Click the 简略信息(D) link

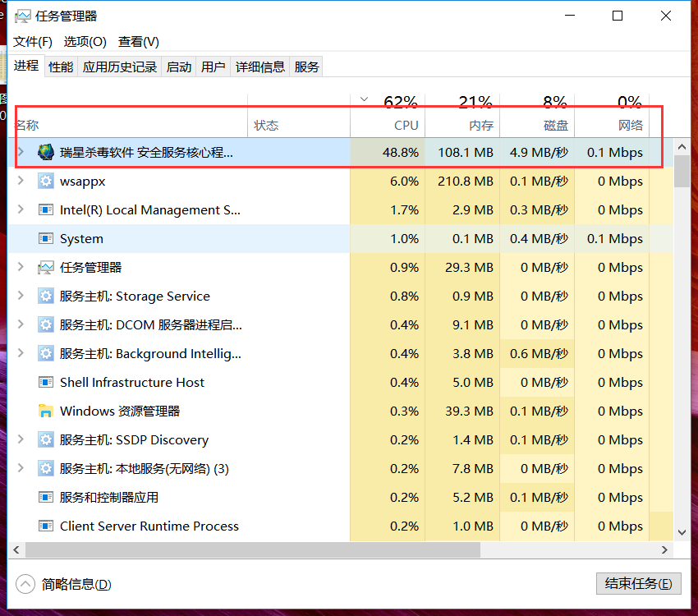(76, 584)
